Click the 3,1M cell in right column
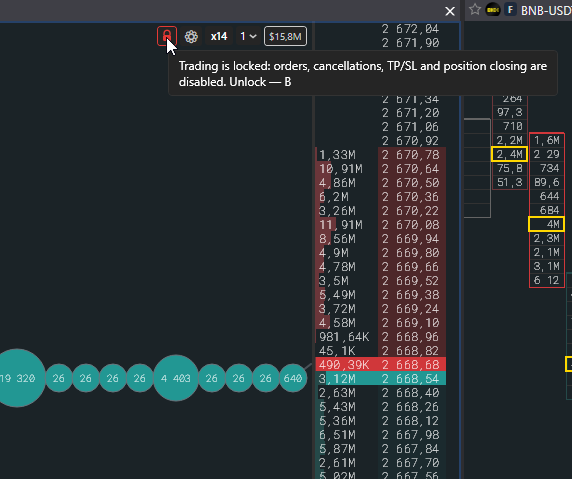Screen dimensions: 572x479 click(x=547, y=266)
